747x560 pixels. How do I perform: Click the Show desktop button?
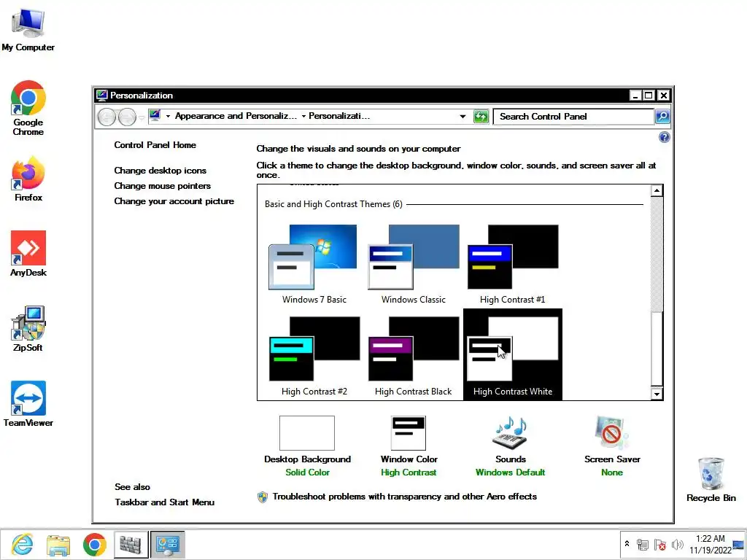(738, 544)
